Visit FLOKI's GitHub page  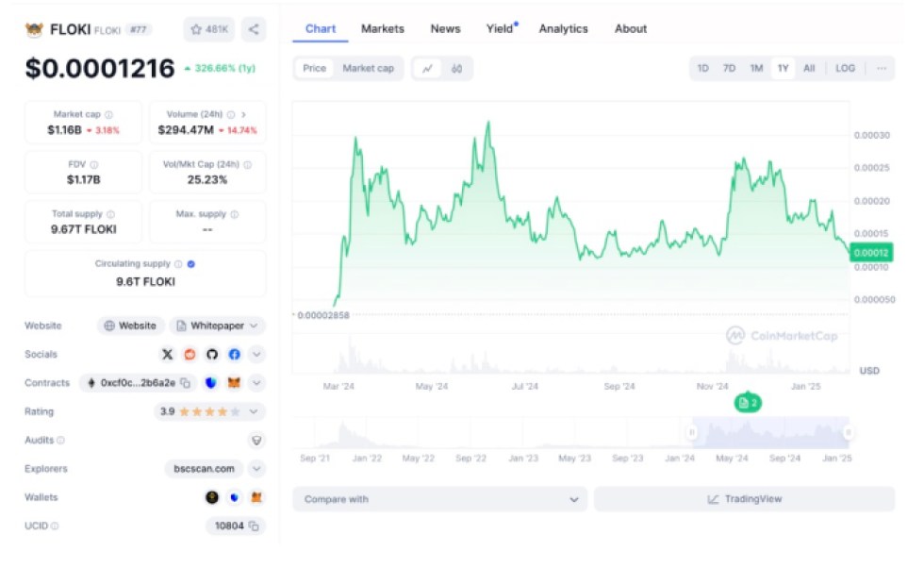click(x=212, y=354)
